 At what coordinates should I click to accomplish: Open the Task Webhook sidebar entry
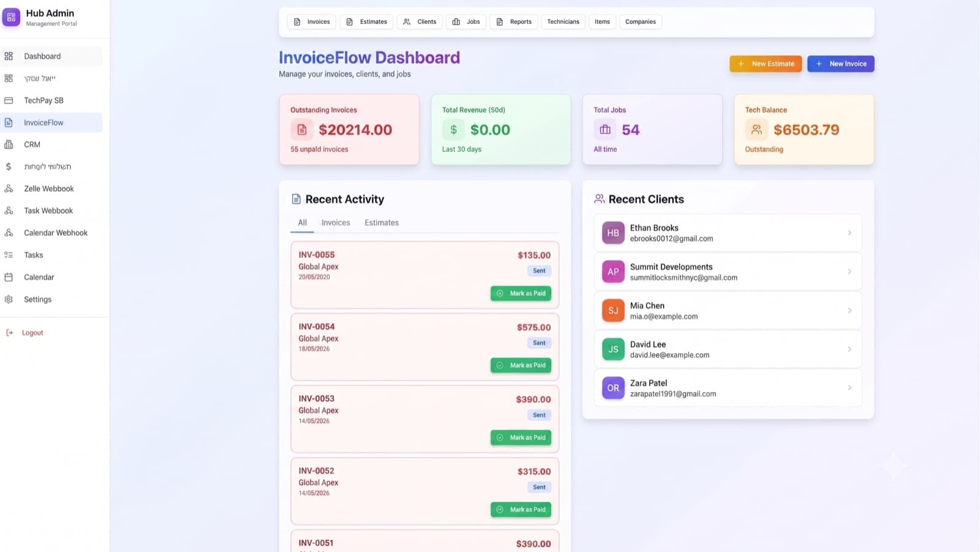pyautogui.click(x=51, y=211)
